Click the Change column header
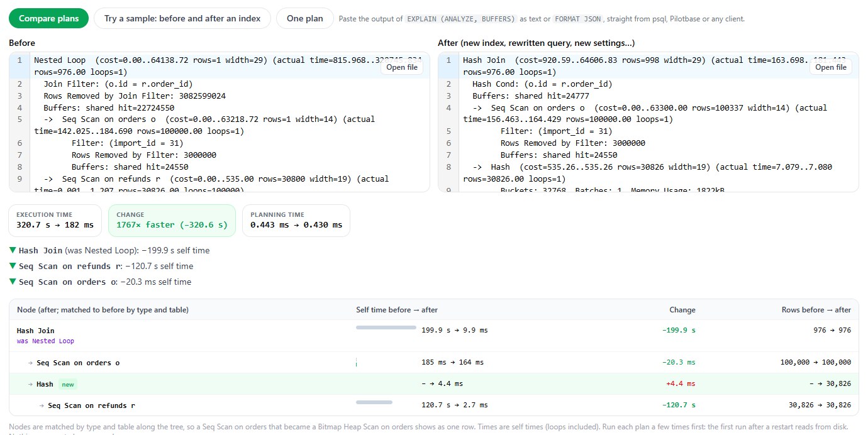This screenshot has width=868, height=435. [682, 310]
